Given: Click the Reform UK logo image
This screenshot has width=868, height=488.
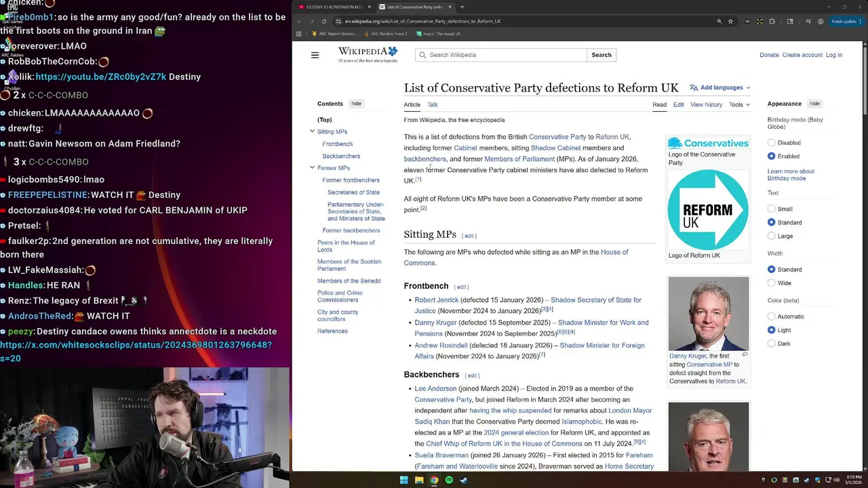Looking at the screenshot, I should click(x=708, y=209).
